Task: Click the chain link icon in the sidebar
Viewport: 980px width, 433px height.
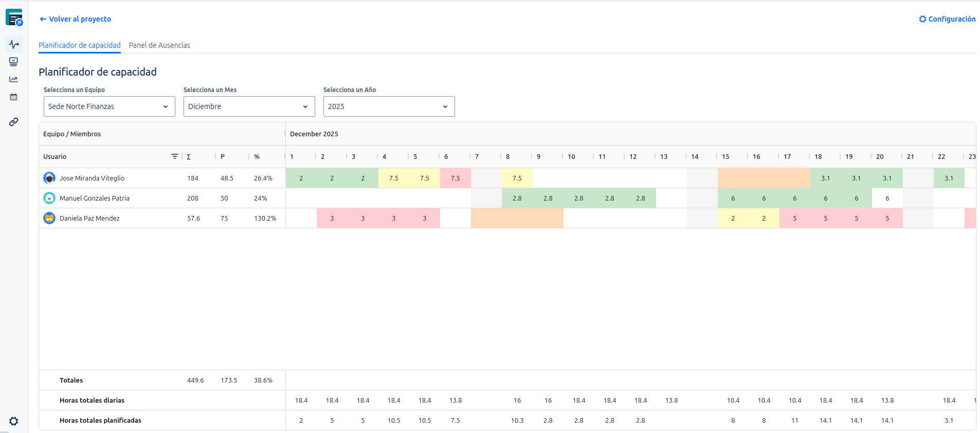Action: click(14, 122)
